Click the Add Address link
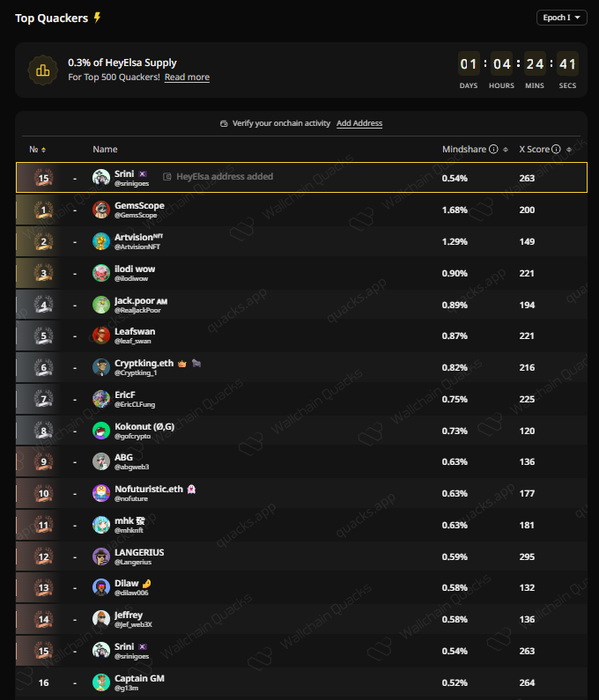This screenshot has height=700, width=599. pyautogui.click(x=359, y=123)
